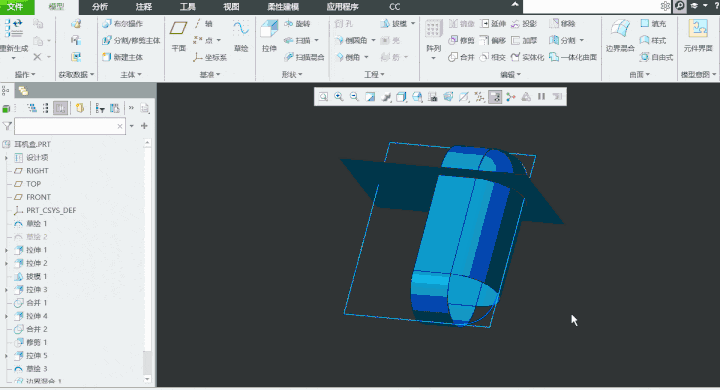Switch to the 视图 (View) tab
The image size is (720, 390).
tap(231, 7)
